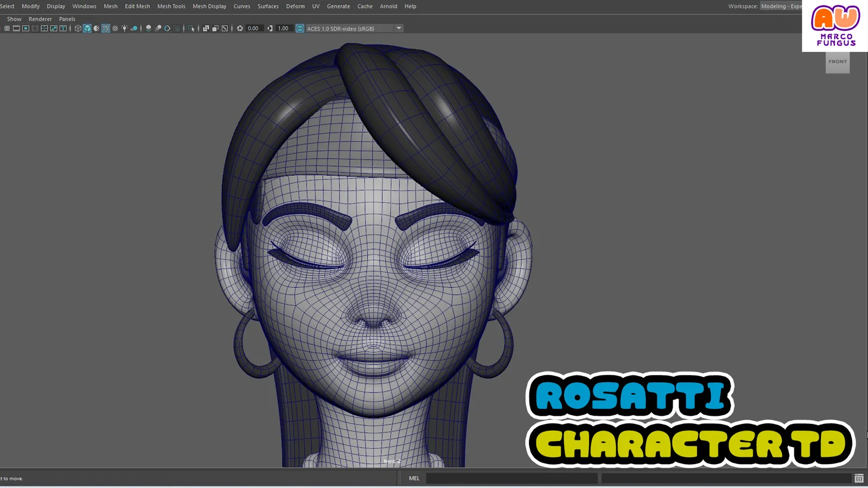Click the MEL command input field
Viewport: 868px width, 488px height.
coord(511,478)
